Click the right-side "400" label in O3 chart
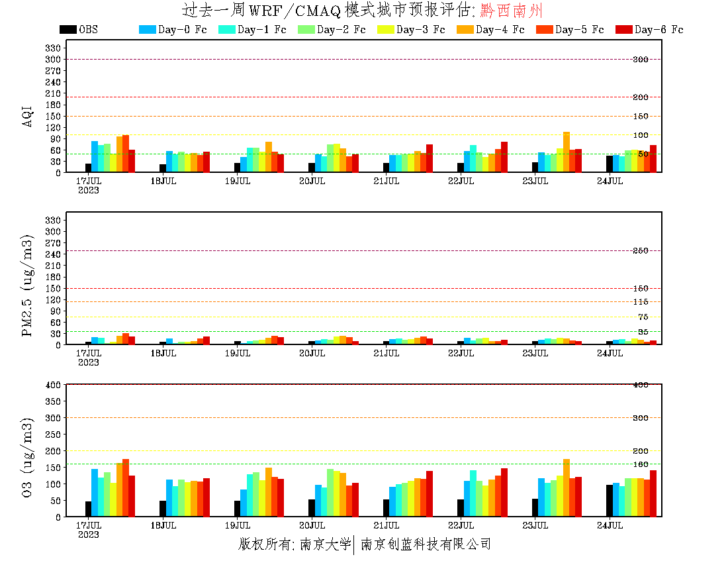728x563 pixels. 641,385
